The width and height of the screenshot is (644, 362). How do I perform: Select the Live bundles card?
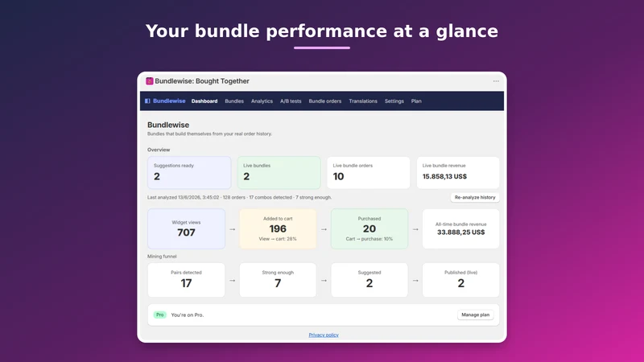pyautogui.click(x=279, y=172)
